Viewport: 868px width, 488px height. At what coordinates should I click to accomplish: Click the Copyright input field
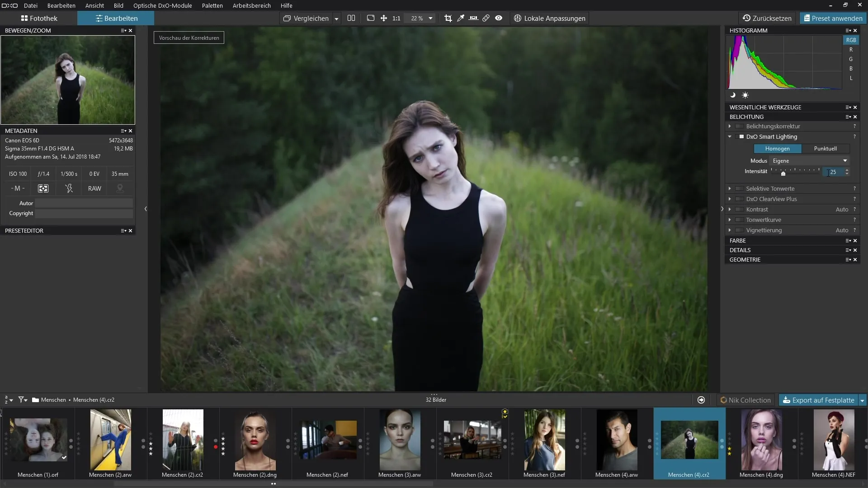(x=84, y=213)
